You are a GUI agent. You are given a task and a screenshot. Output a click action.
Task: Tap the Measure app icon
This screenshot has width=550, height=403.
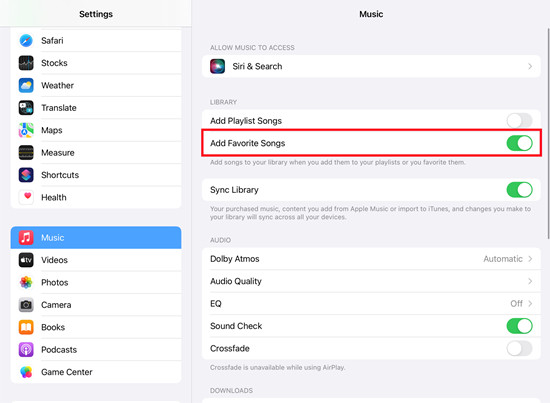click(x=26, y=153)
